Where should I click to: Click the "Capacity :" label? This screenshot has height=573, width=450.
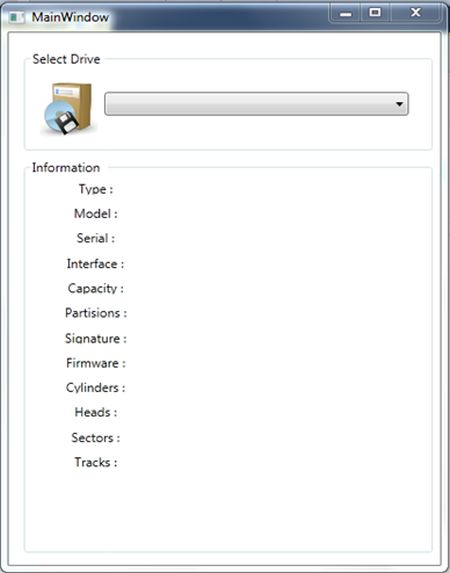96,289
